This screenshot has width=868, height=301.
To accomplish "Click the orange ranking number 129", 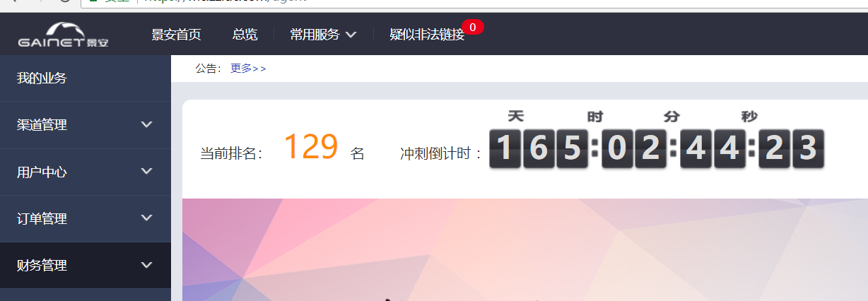I will tap(311, 148).
